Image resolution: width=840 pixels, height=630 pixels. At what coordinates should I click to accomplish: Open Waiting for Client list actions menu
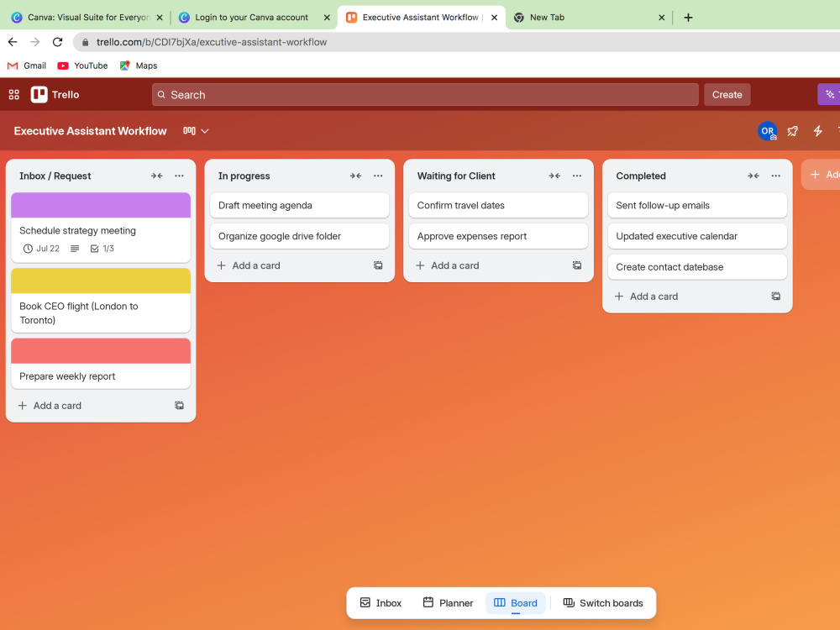[x=577, y=176]
